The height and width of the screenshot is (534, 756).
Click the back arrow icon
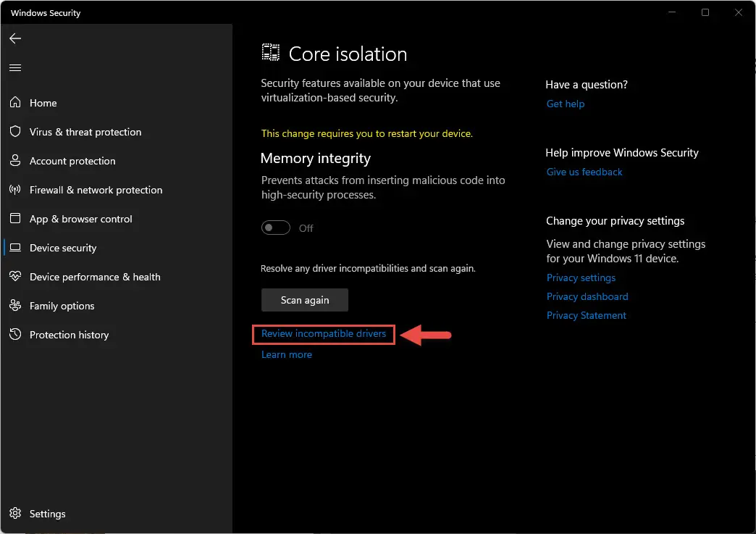[15, 38]
